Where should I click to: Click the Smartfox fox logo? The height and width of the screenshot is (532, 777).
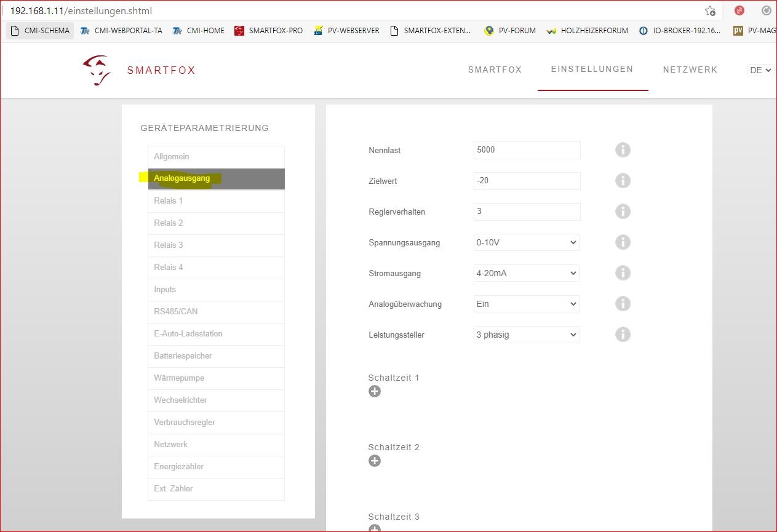tap(97, 70)
